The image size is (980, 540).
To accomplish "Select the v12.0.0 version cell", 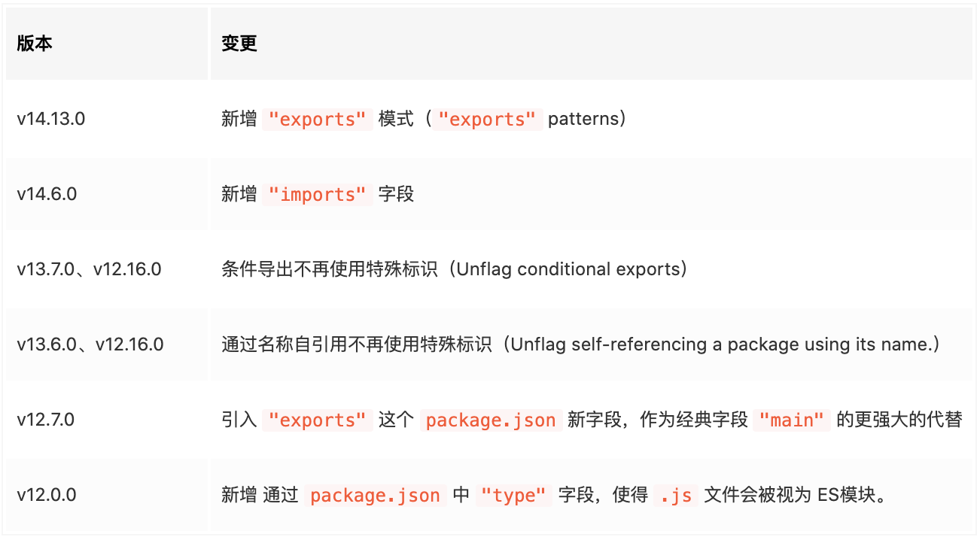I will 47,495.
